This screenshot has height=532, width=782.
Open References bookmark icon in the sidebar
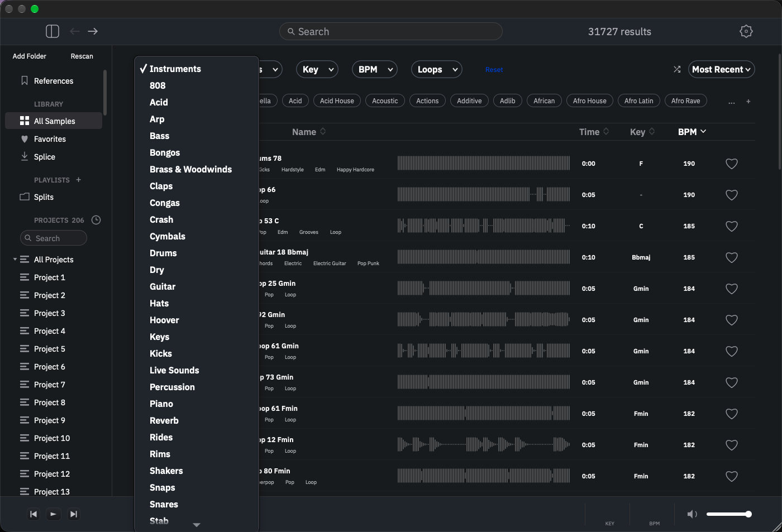[25, 81]
